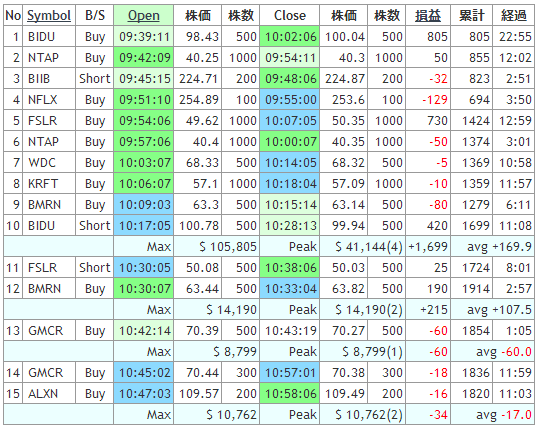
Task: Select the Peak value $ 41,144(4)
Action: (369, 247)
